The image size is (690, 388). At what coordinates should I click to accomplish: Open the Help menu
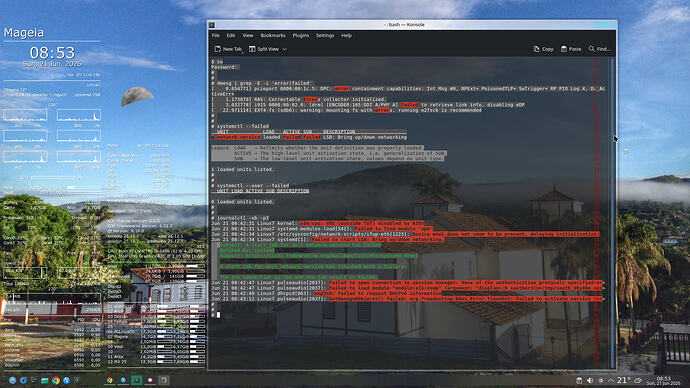coord(346,36)
